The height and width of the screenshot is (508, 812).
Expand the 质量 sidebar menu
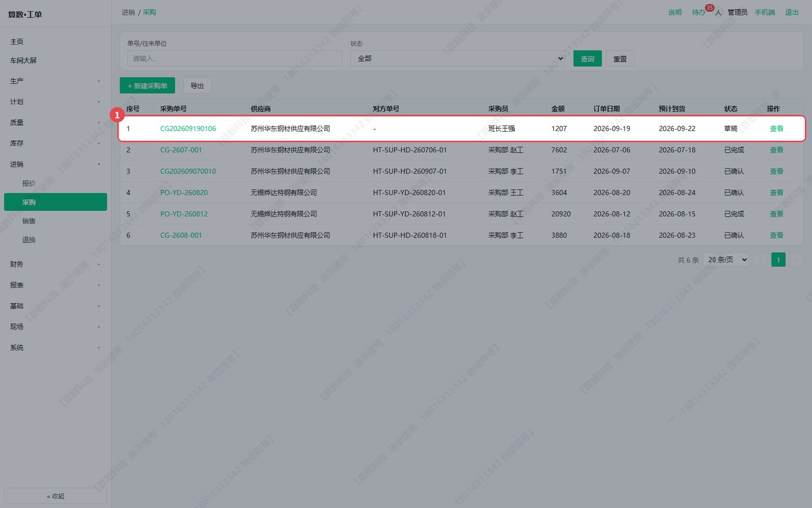tap(55, 123)
